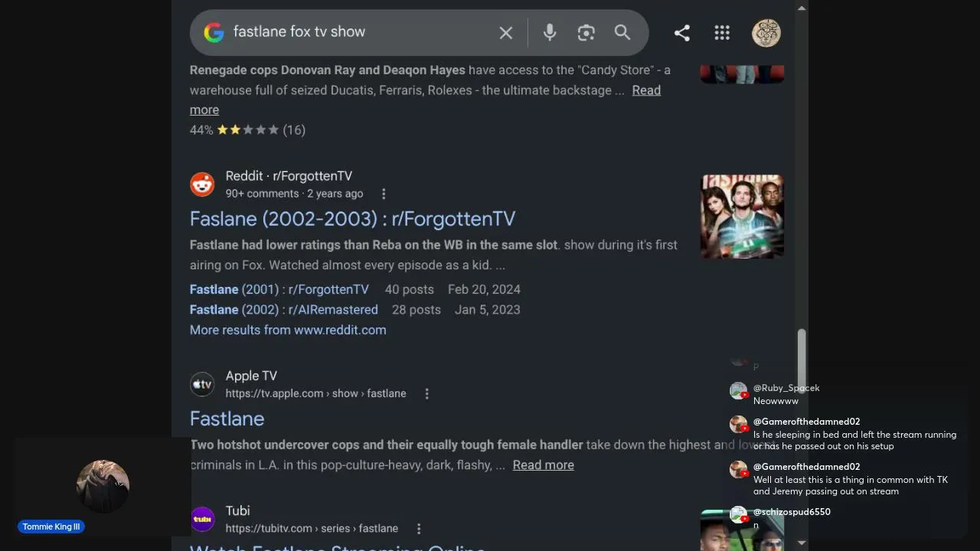
Task: Click the 44% star rating
Action: (x=247, y=130)
